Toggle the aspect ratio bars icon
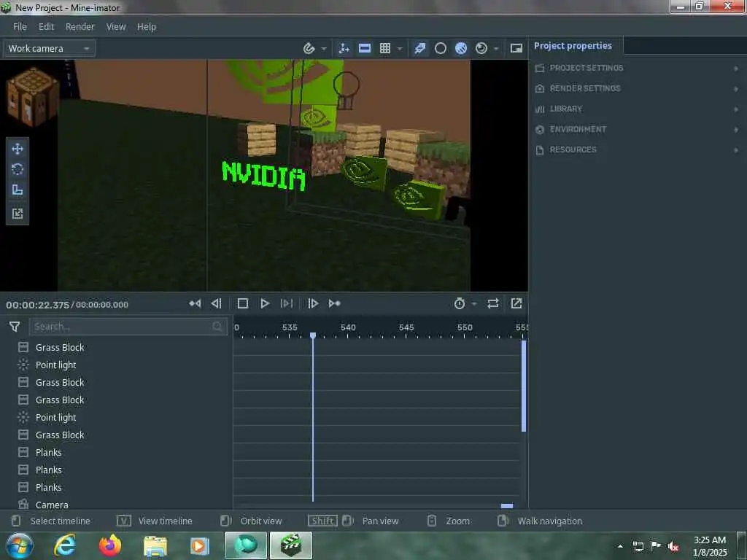747x560 pixels. [365, 48]
